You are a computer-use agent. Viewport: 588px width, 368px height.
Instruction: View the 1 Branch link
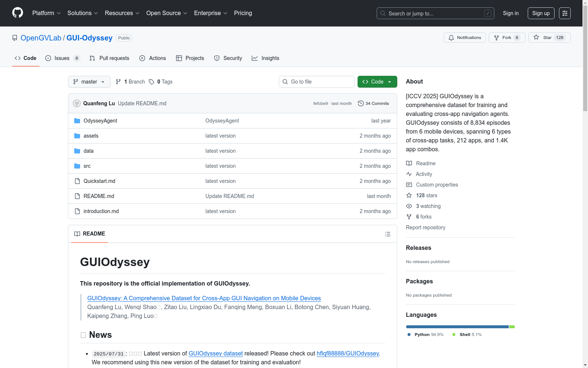pyautogui.click(x=130, y=82)
